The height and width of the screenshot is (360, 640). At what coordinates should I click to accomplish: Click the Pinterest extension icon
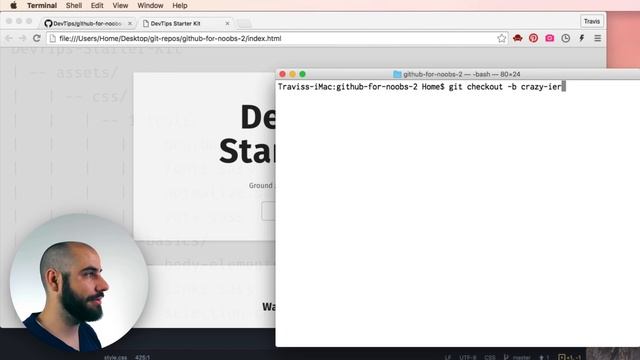[x=533, y=38]
